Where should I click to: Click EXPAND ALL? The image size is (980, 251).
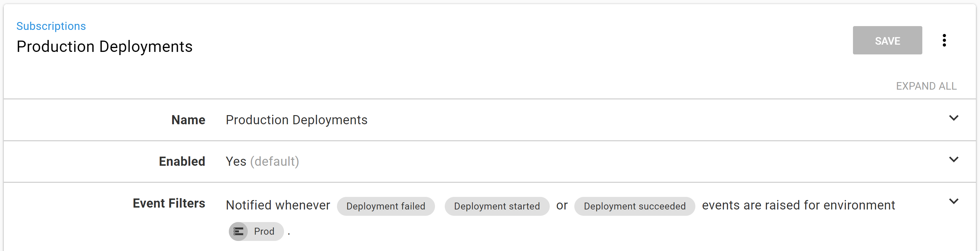[926, 86]
